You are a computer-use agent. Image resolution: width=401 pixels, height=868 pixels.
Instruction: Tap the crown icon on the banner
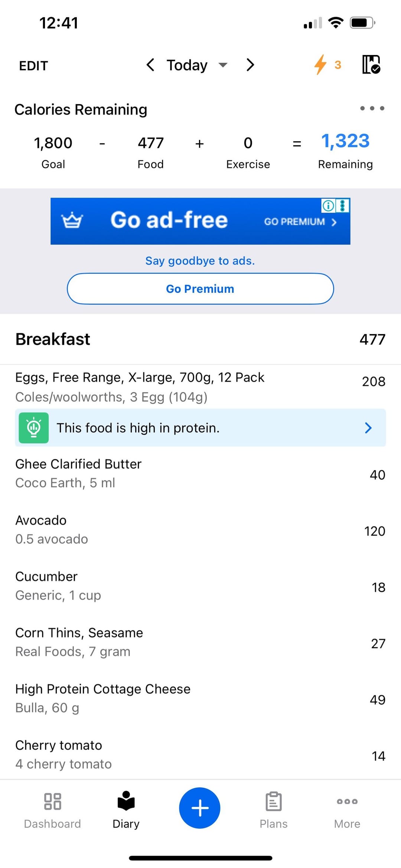(x=72, y=221)
